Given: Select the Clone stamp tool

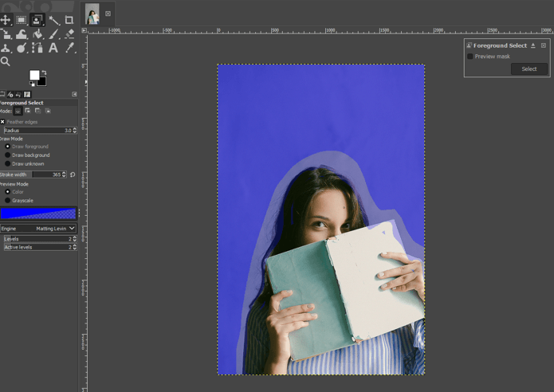Looking at the screenshot, I should [x=6, y=48].
